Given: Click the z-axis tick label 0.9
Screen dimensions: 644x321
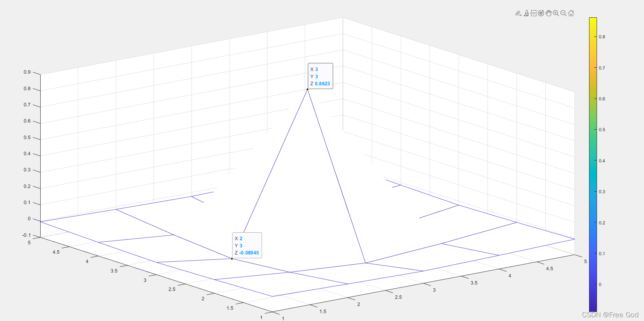Looking at the screenshot, I should click(x=27, y=72).
